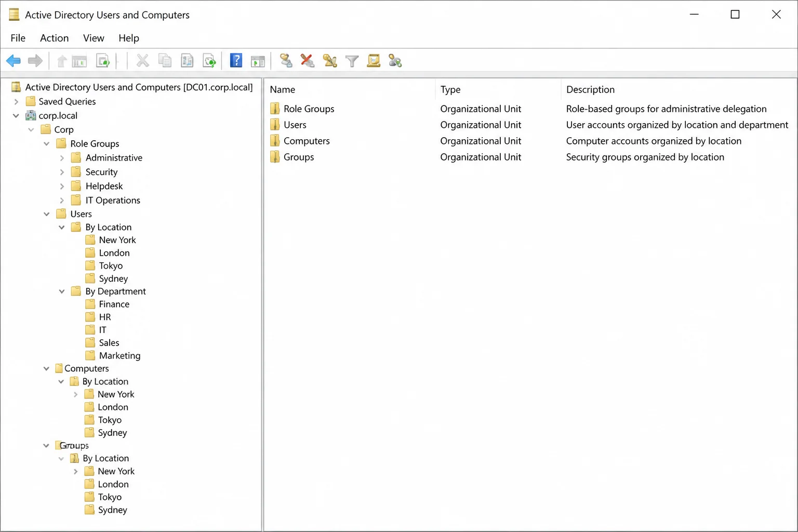Click 'Role-based groups for administrative delegation' description
This screenshot has height=532, width=798.
pos(666,109)
